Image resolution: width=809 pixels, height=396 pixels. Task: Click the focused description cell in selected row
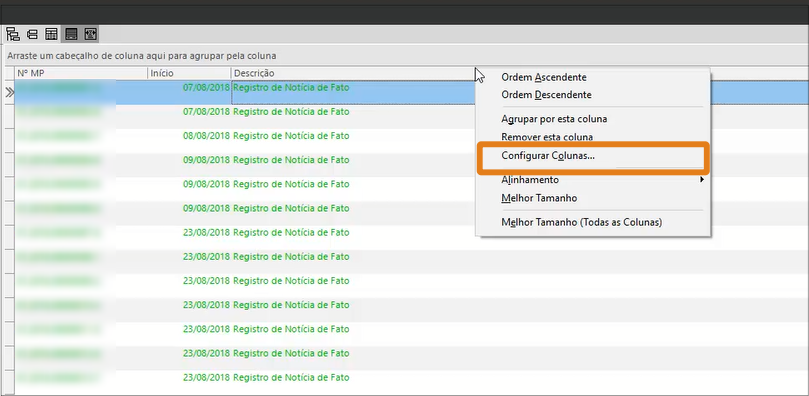click(353, 93)
